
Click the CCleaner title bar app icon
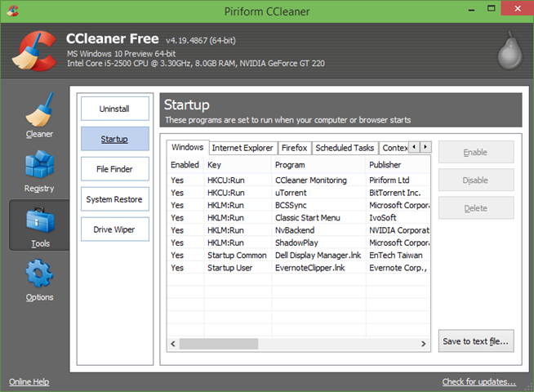click(x=12, y=11)
